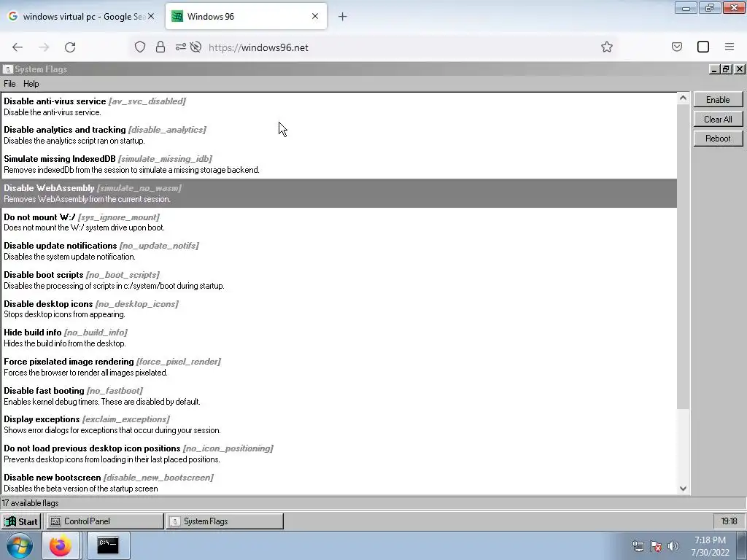
Task: View site security via the padlock icon
Action: pos(160,47)
